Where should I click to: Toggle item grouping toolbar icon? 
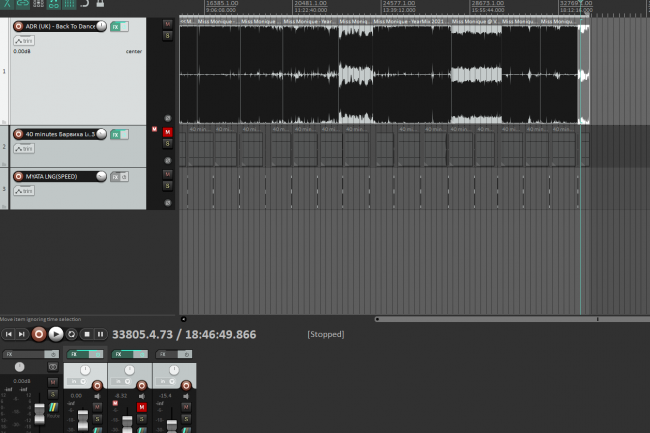pyautogui.click(x=23, y=3)
